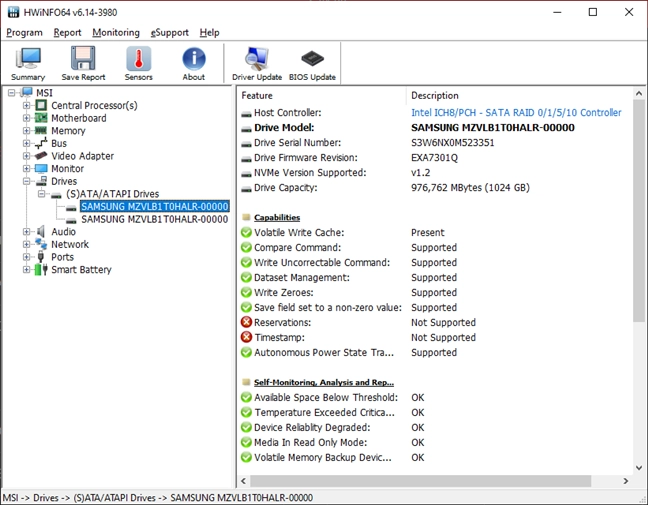Select the Motherboard icon in tree

[41, 118]
